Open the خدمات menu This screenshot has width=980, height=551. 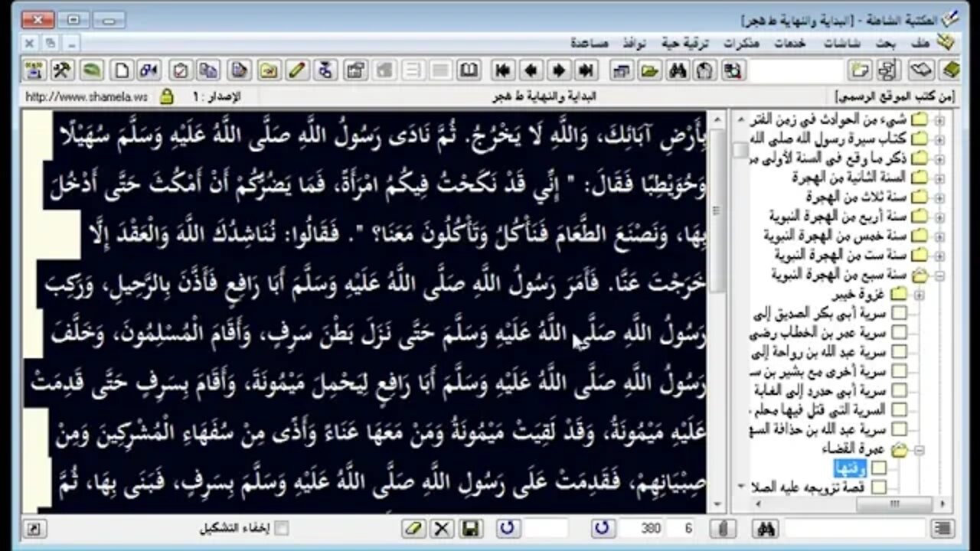(791, 44)
